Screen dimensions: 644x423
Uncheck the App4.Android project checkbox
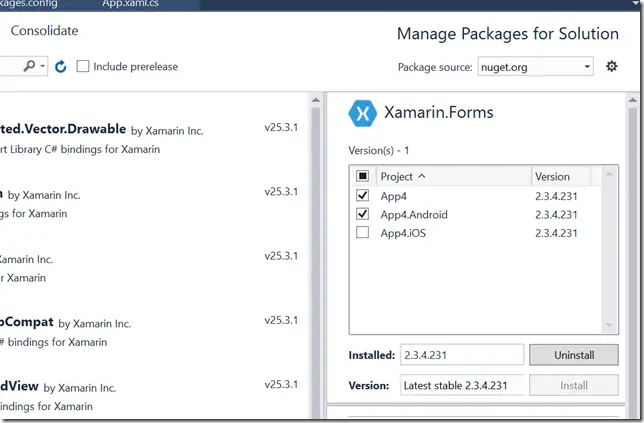362,214
